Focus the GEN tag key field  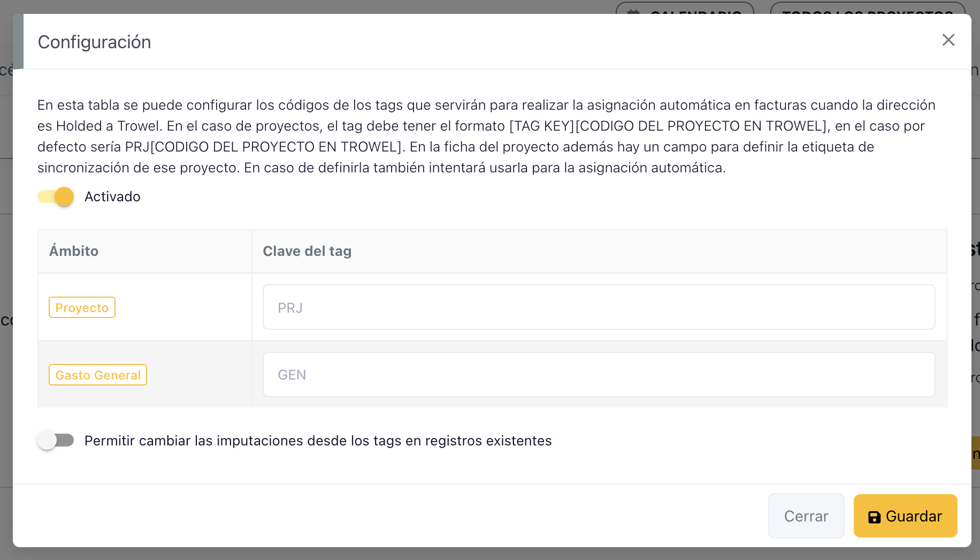pyautogui.click(x=599, y=375)
